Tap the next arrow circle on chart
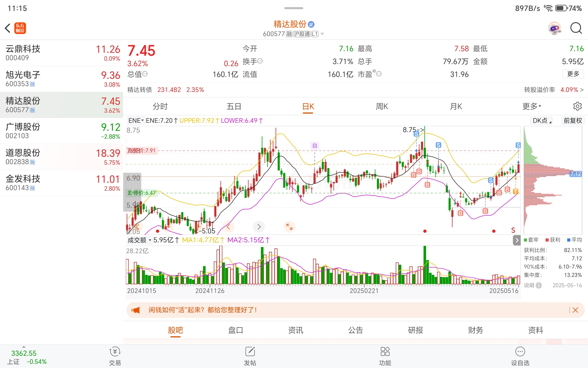 click(x=259, y=227)
